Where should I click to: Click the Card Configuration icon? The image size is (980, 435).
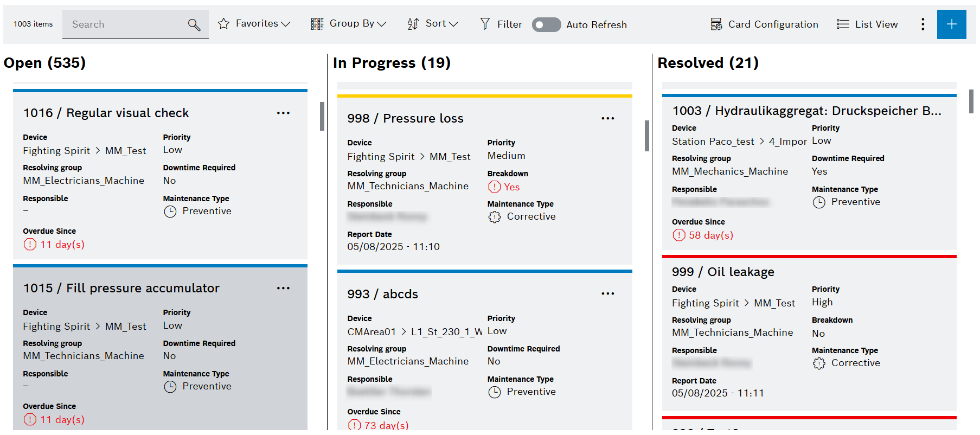click(716, 24)
